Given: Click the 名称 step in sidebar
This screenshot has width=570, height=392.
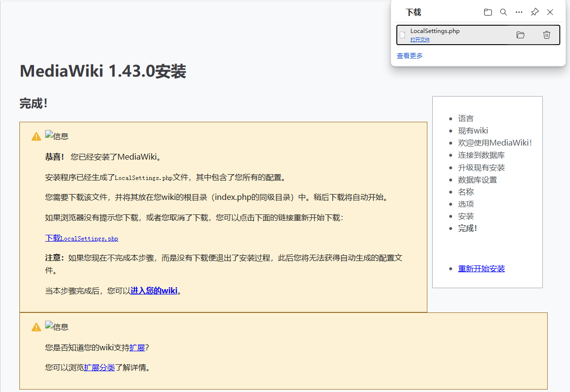Looking at the screenshot, I should [466, 192].
